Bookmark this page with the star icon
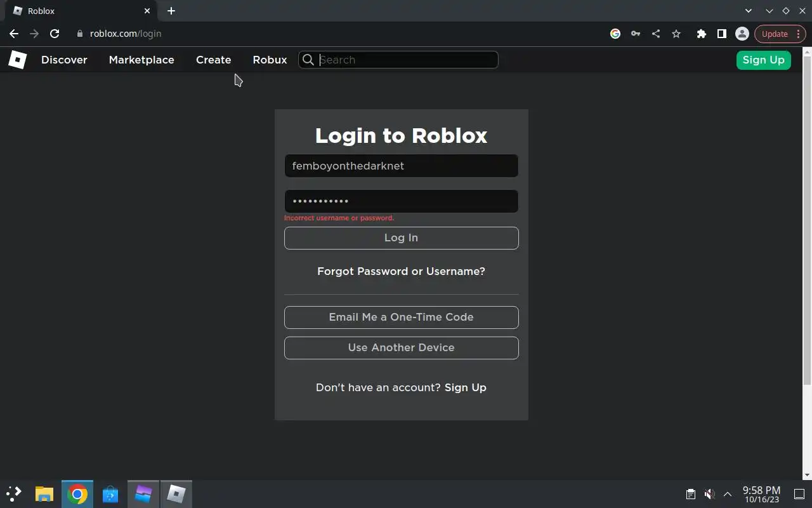The image size is (812, 508). coord(676,34)
